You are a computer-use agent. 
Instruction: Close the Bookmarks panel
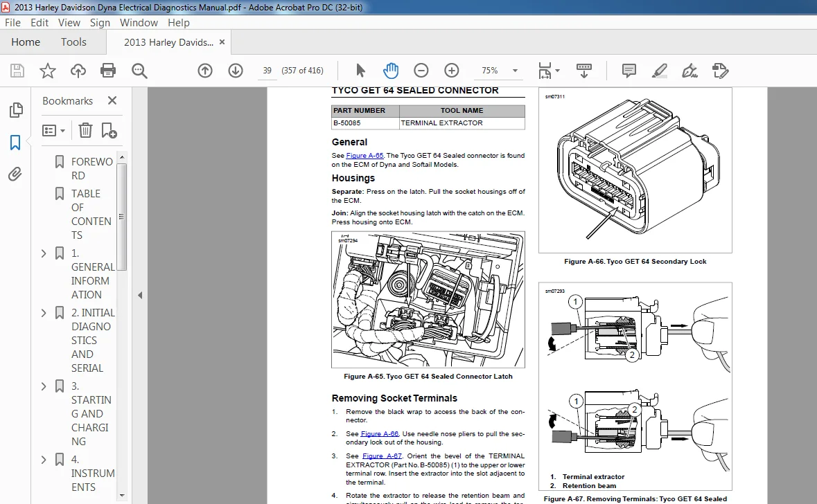click(x=112, y=100)
